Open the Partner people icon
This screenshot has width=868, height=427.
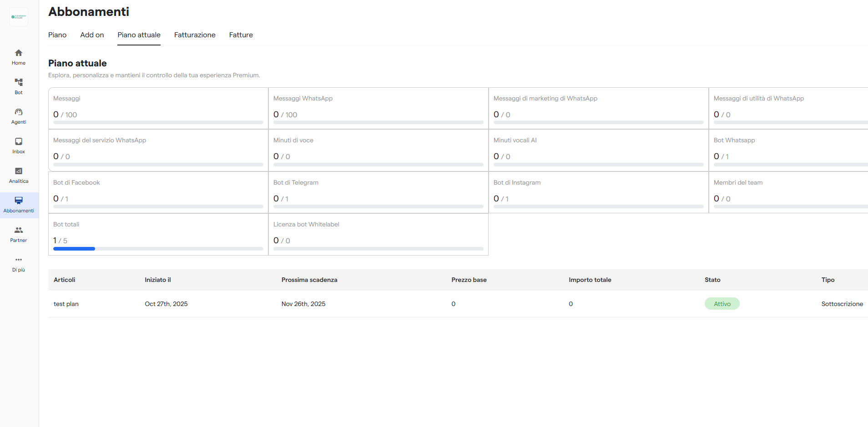(19, 230)
